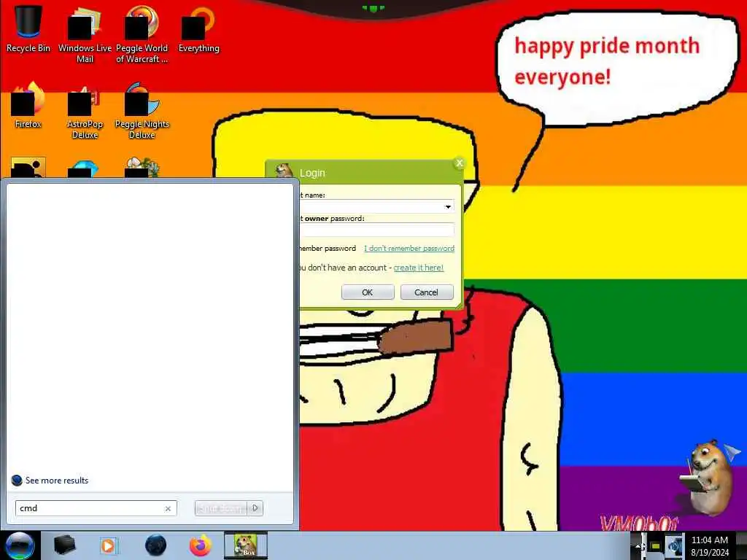The image size is (747, 560).
Task: Click the Start orb button
Action: (20, 545)
